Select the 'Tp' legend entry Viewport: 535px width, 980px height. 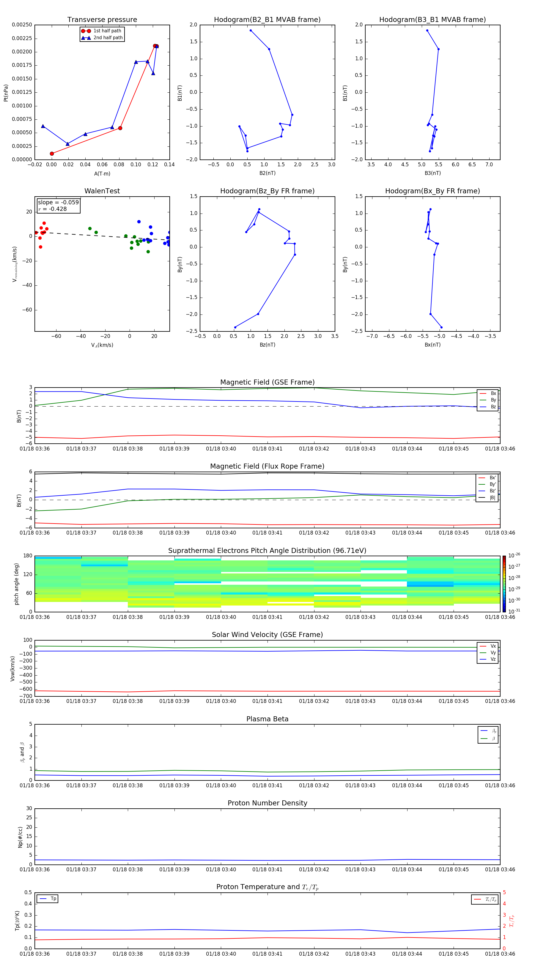[48, 899]
